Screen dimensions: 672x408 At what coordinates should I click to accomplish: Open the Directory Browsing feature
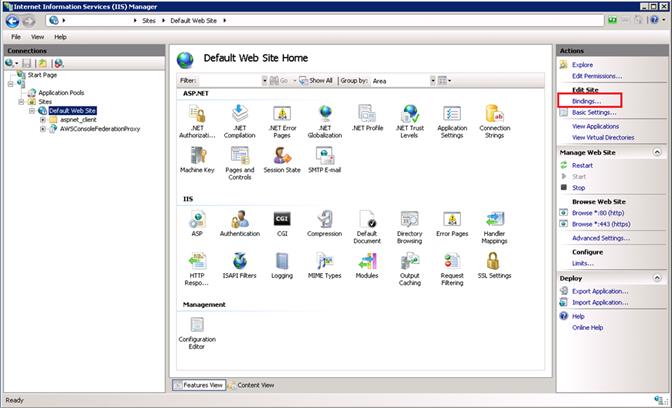(x=409, y=227)
